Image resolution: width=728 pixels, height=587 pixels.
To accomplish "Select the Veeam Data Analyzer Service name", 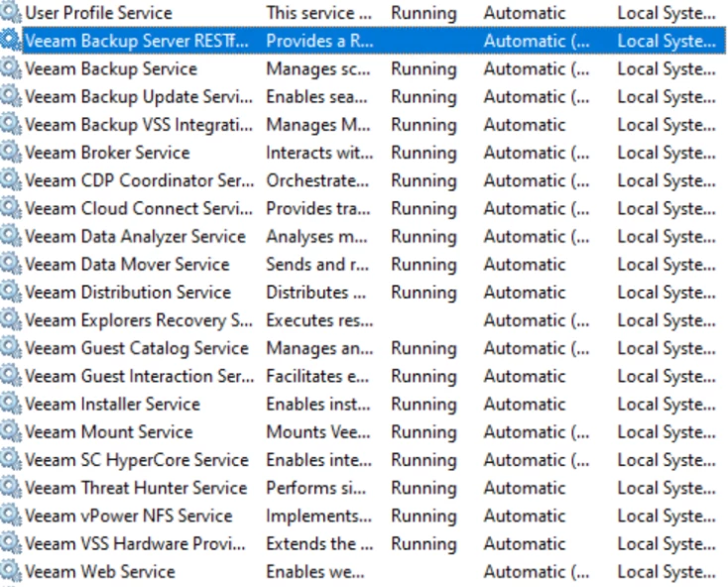I will (x=135, y=236).
